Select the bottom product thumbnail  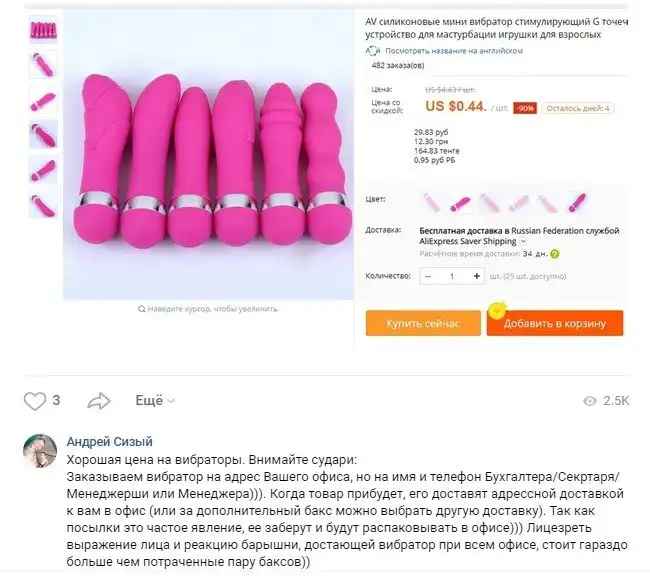click(x=43, y=205)
